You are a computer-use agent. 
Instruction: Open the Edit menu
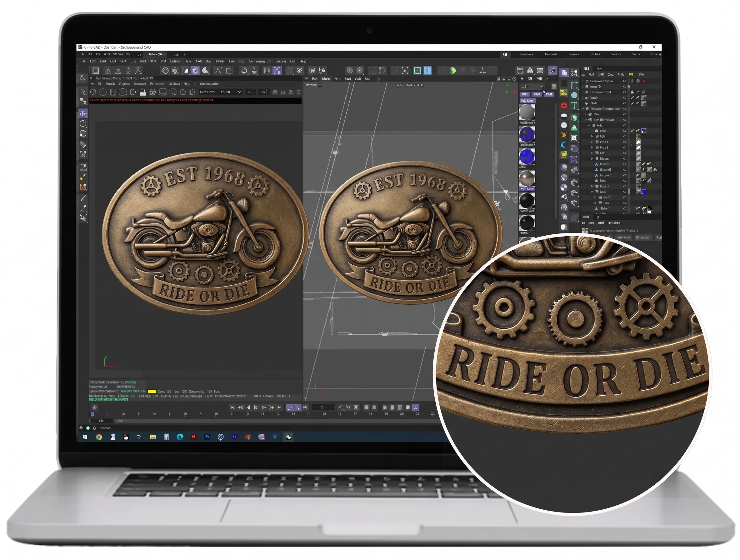pos(93,61)
